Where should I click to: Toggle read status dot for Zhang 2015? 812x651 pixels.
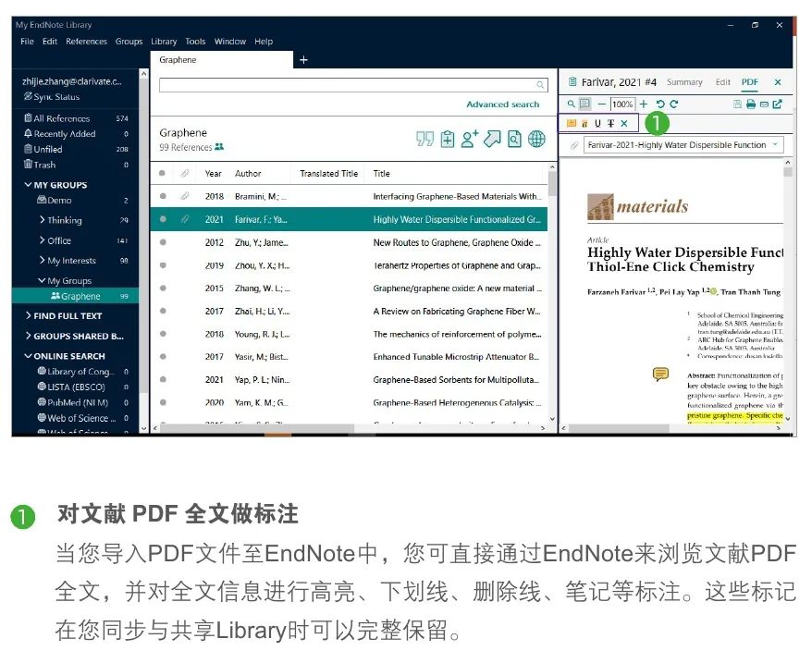pos(163,288)
